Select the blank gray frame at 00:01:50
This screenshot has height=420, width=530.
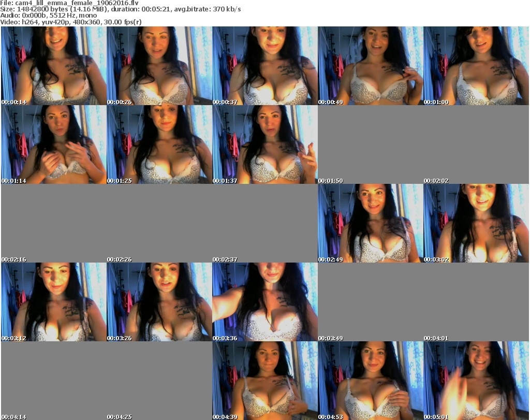pyautogui.click(x=371, y=144)
